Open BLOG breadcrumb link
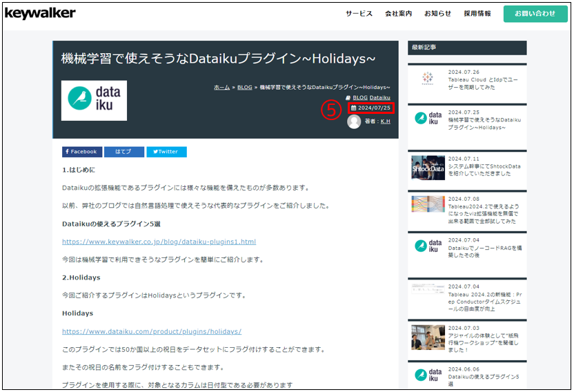Viewport: 574px width, 392px height. point(244,87)
